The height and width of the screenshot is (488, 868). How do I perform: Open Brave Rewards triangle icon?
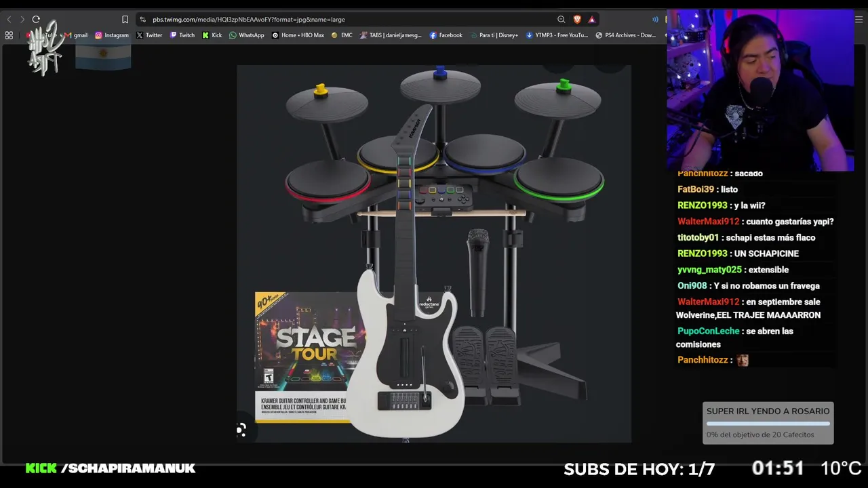(x=592, y=20)
